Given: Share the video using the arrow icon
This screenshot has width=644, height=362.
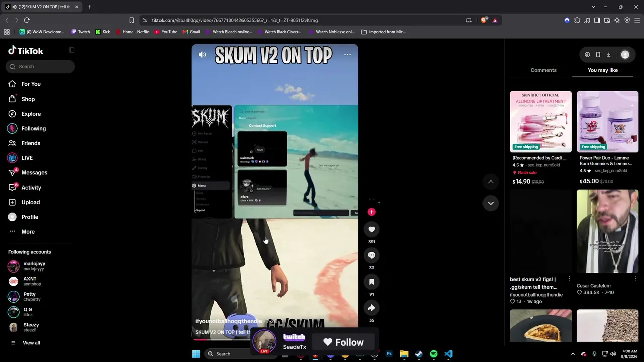Looking at the screenshot, I should click(x=372, y=308).
